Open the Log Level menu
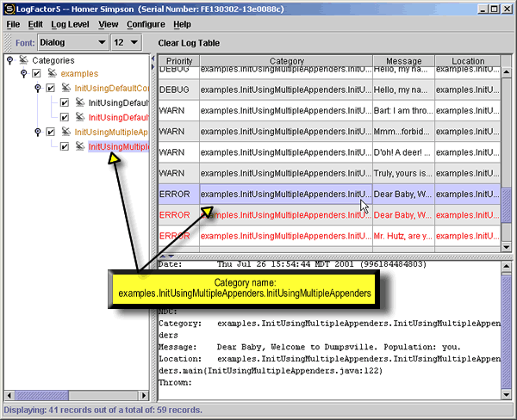Image resolution: width=517 pixels, height=420 pixels. (x=70, y=24)
